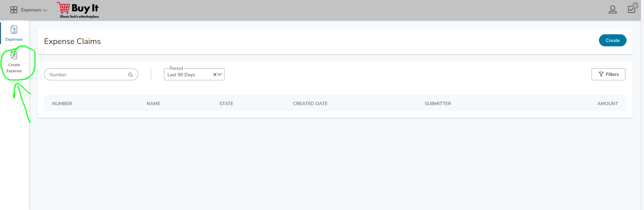Open the tasks checklist icon with badge
This screenshot has width=644, height=210.
pyautogui.click(x=632, y=8)
